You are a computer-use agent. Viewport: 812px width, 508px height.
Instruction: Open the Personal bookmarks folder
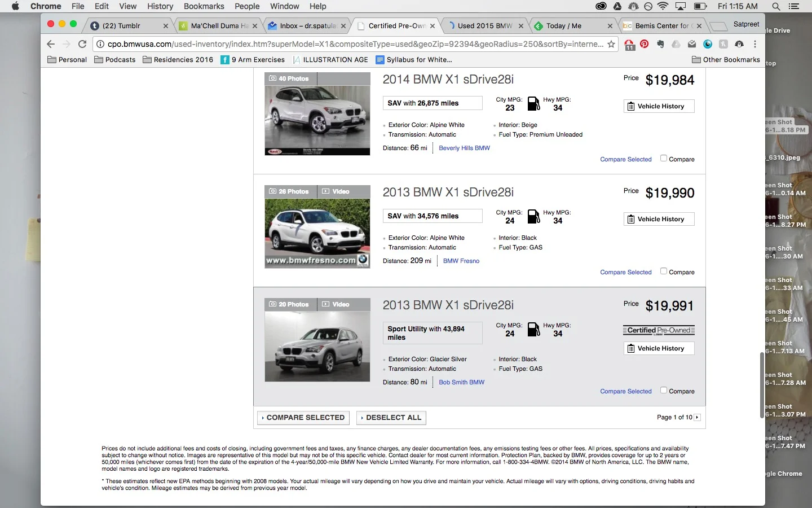(67, 59)
